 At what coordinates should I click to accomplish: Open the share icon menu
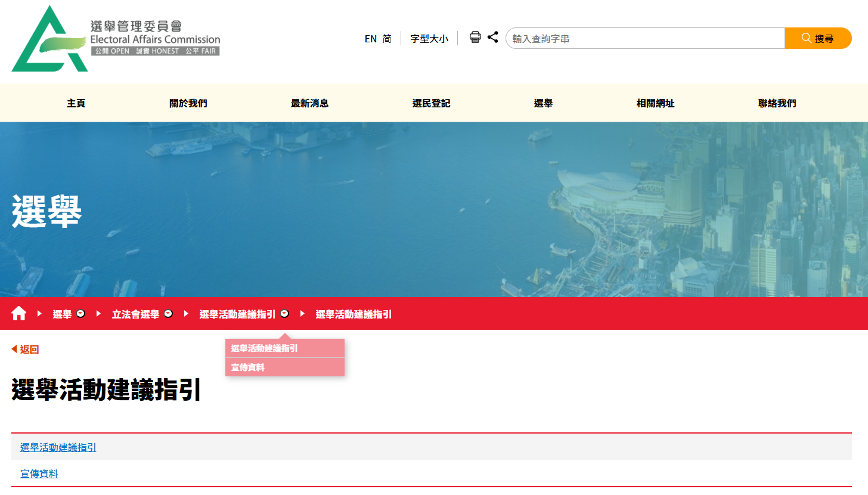pos(492,38)
